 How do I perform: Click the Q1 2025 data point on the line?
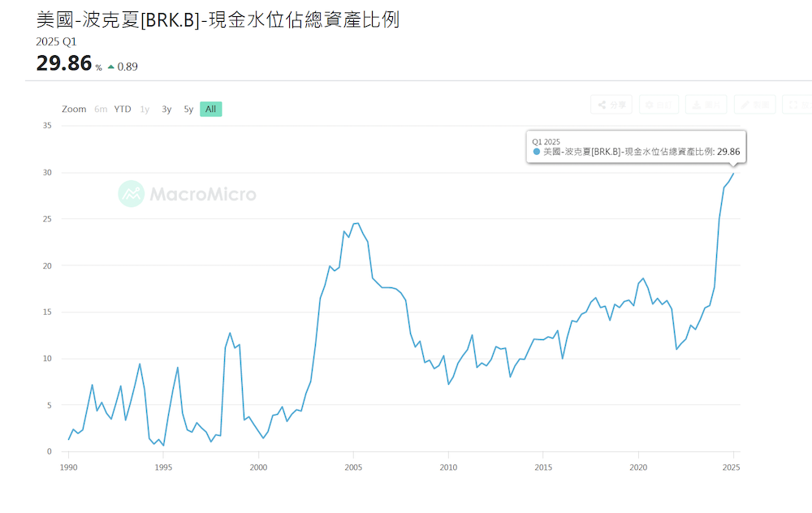pyautogui.click(x=733, y=174)
